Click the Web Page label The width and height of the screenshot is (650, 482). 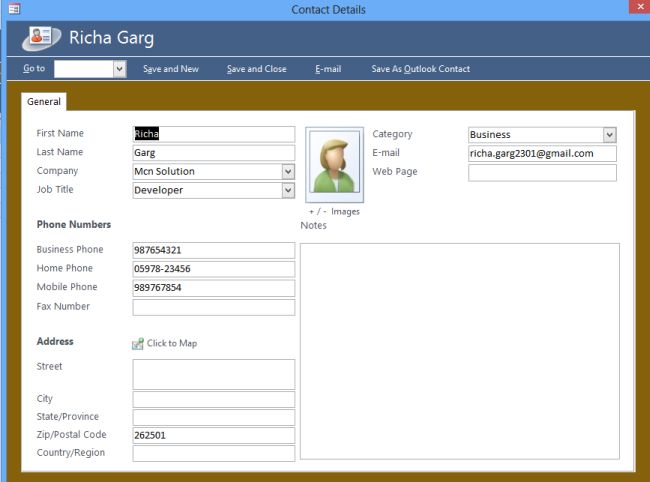pos(395,172)
